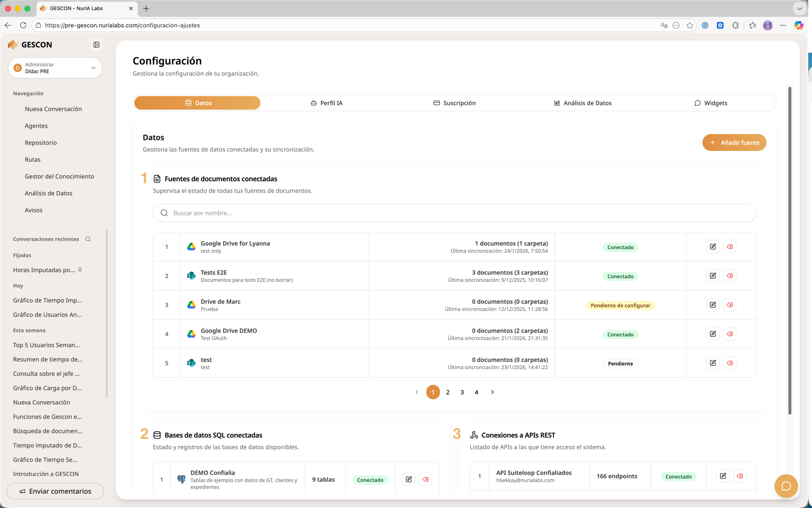This screenshot has height=508, width=812.
Task: Focus the Buscar por nombre search field
Action: [454, 213]
